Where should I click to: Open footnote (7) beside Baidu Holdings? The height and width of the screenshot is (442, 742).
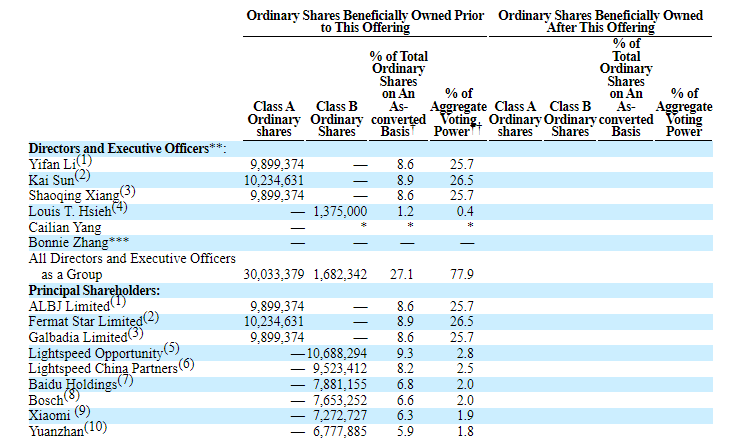coord(125,380)
